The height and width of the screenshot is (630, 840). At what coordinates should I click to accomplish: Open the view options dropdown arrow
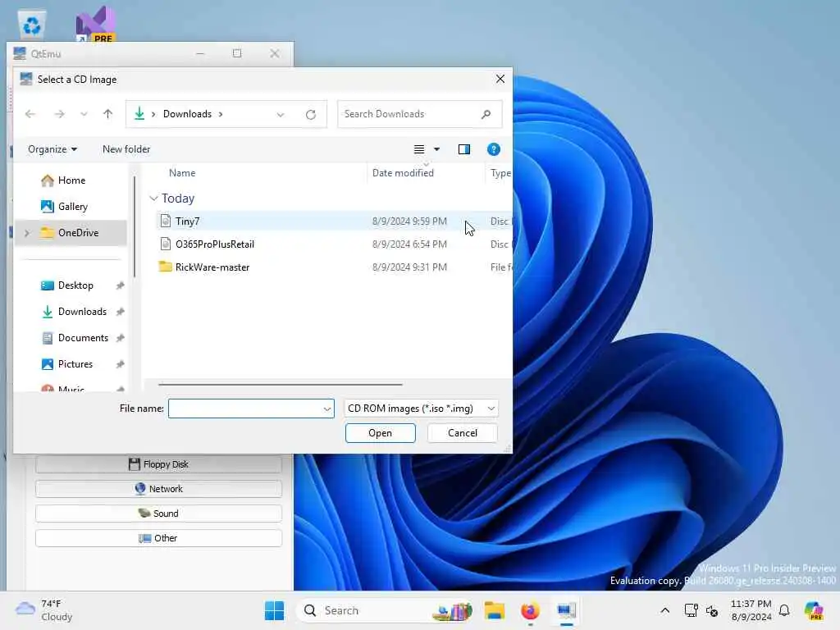click(436, 149)
